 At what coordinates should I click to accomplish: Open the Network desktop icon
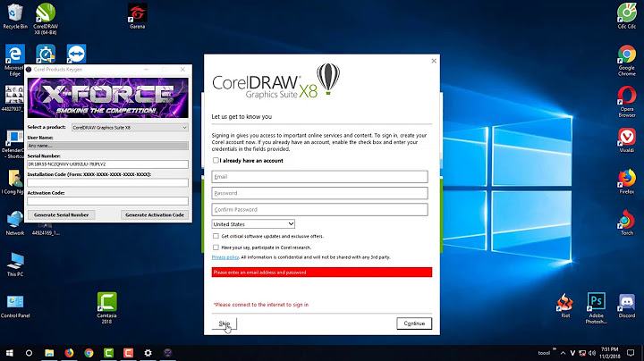point(15,222)
